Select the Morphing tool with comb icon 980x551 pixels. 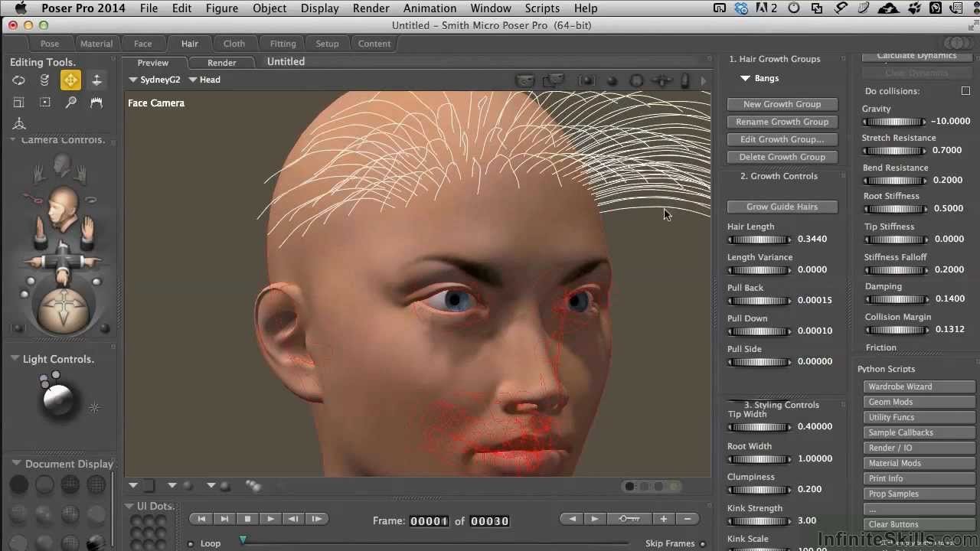tap(96, 103)
